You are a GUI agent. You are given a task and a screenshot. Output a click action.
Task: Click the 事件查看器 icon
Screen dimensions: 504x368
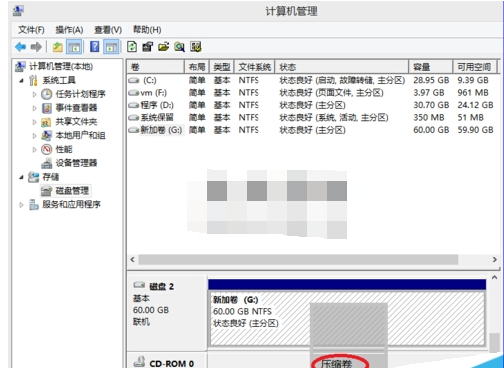point(47,108)
